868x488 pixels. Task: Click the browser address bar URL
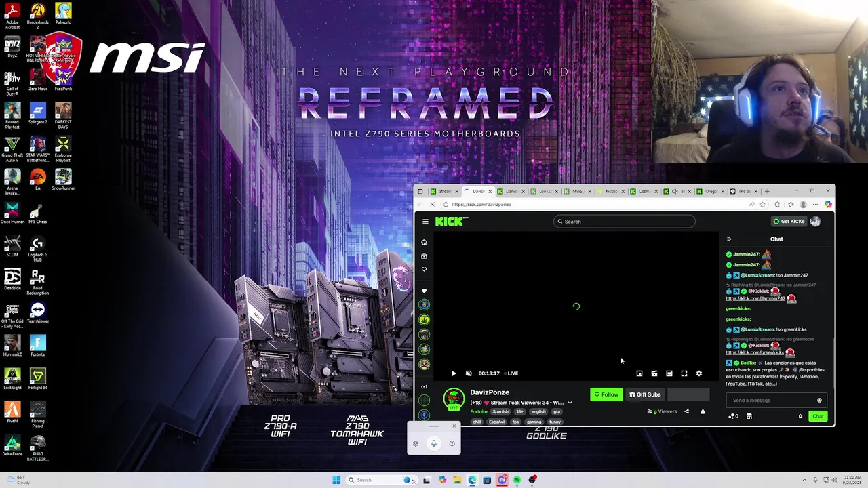pos(481,204)
